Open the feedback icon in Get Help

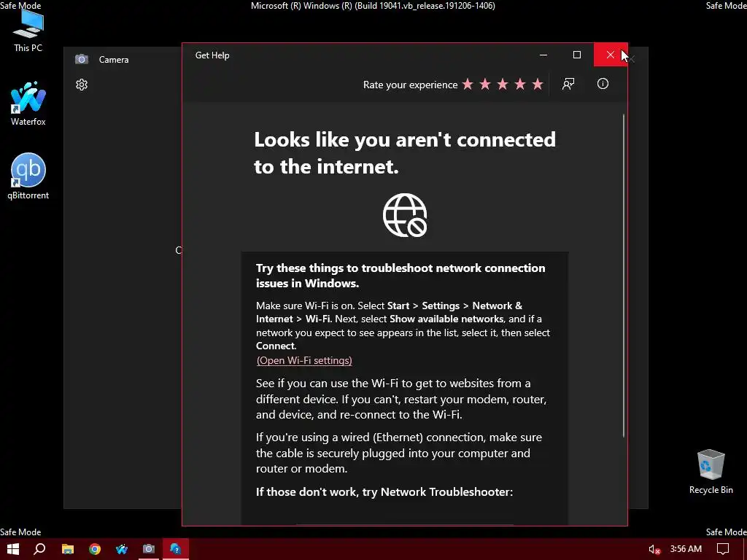click(568, 85)
